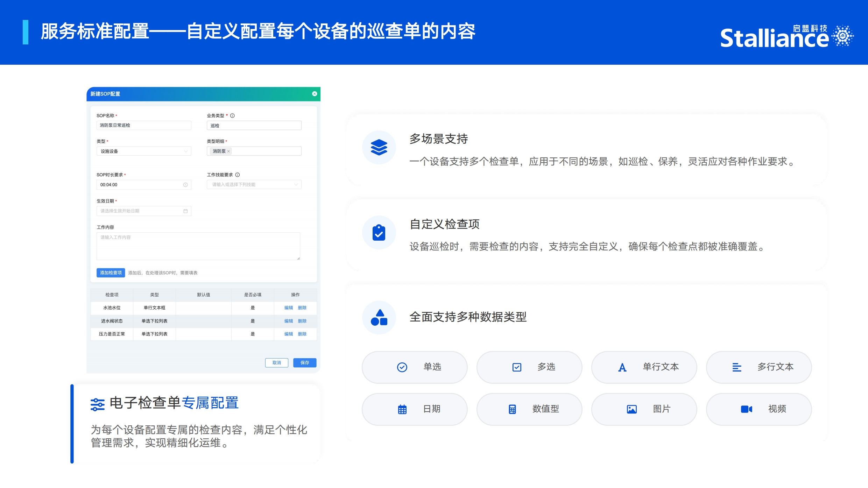Screen dimensions: 868x488
Task: Select the 多选 checkbox type pill
Action: (529, 367)
